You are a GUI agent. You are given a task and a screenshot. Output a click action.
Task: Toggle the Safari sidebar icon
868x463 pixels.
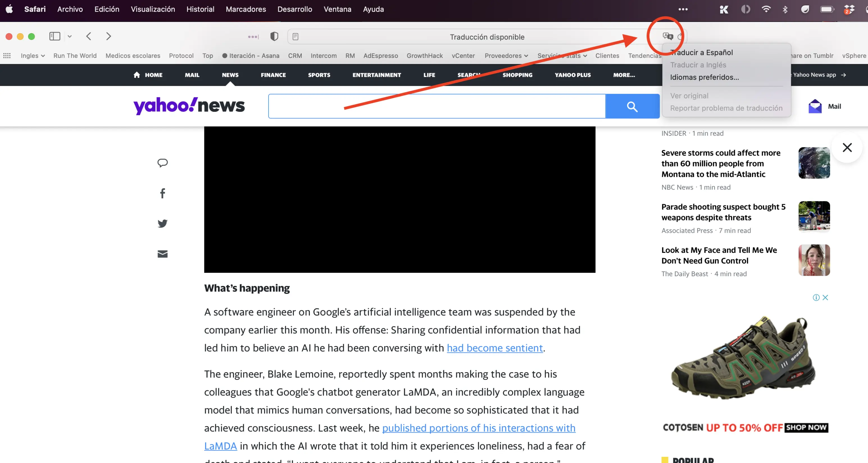tap(55, 36)
